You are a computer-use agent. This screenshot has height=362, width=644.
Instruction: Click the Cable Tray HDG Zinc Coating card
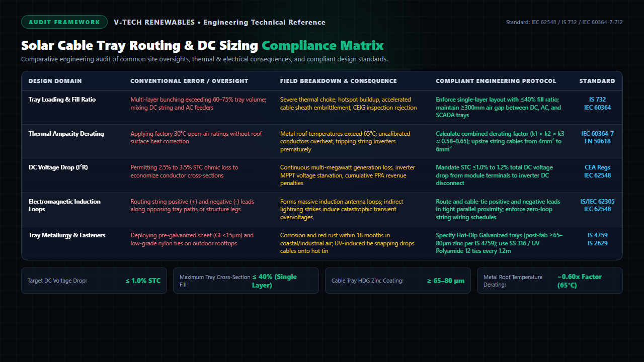pyautogui.click(x=398, y=281)
